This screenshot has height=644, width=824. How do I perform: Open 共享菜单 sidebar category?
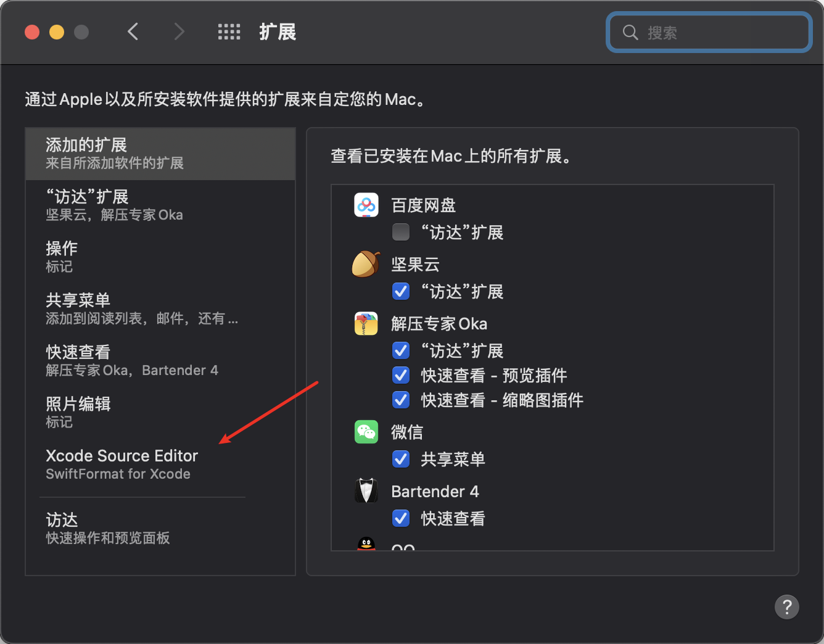(160, 309)
